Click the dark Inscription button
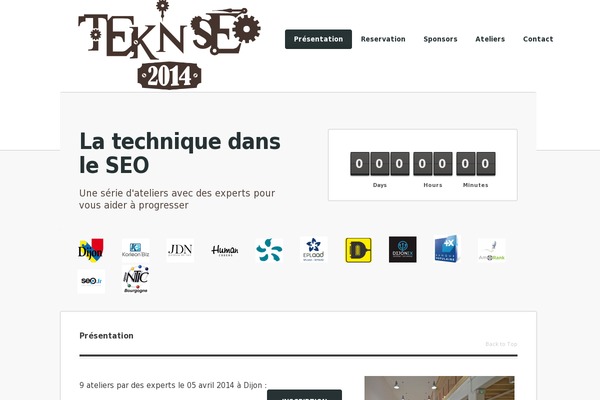600x400 pixels. point(305,395)
